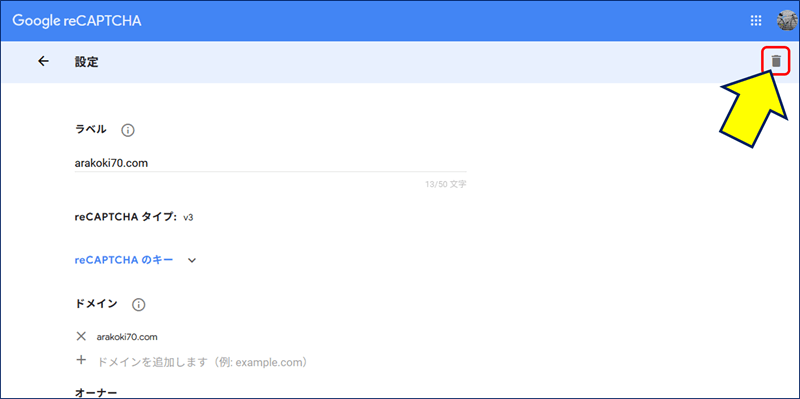This screenshot has height=399, width=800.
Task: Click the trash delete icon
Action: point(776,61)
